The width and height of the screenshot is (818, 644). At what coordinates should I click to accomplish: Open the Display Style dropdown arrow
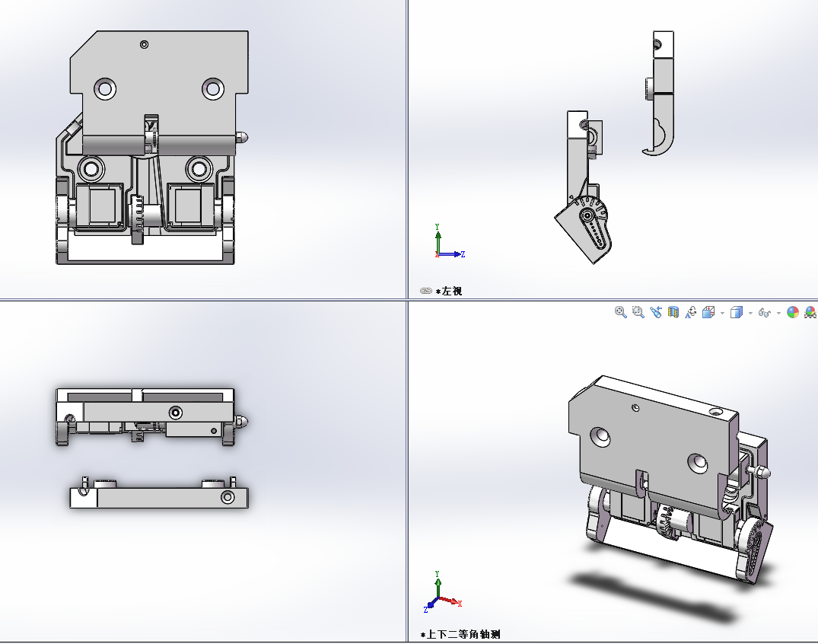click(749, 312)
